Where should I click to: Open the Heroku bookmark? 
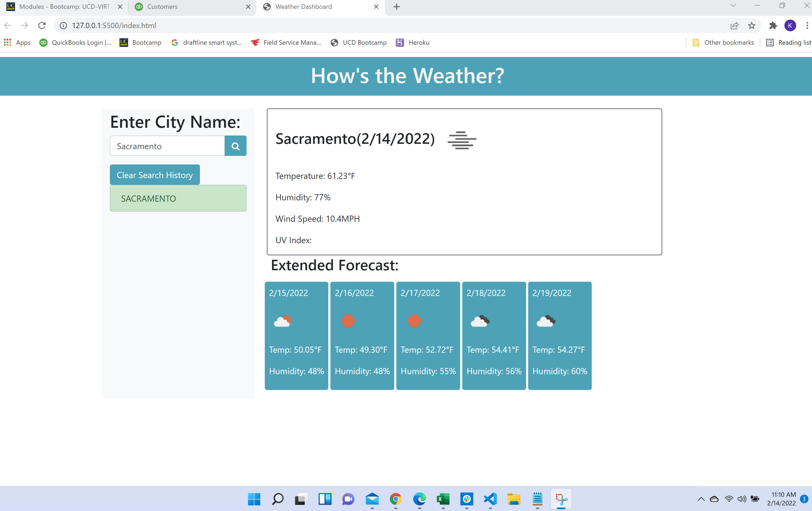413,43
